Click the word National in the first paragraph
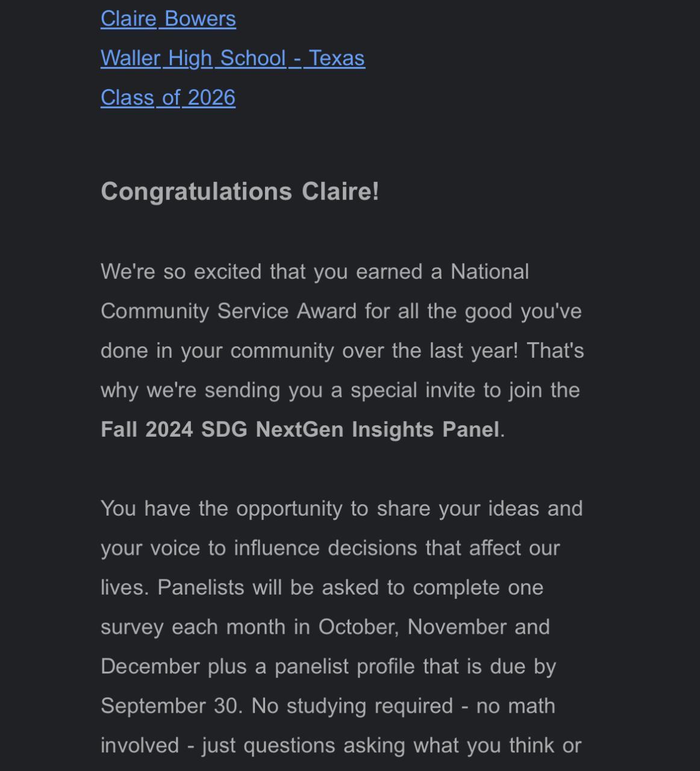The image size is (700, 771). (489, 272)
